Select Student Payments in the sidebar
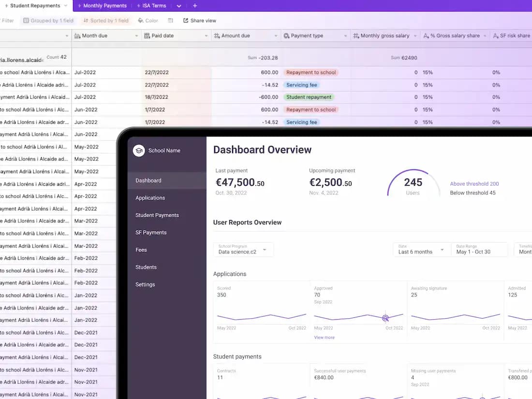Viewport: 532px width, 399px height. point(157,215)
